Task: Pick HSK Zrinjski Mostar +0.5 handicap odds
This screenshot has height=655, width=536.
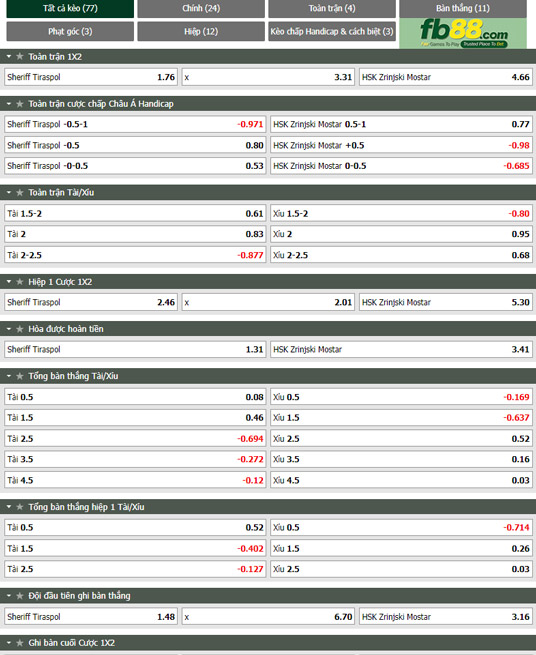Action: coord(401,145)
